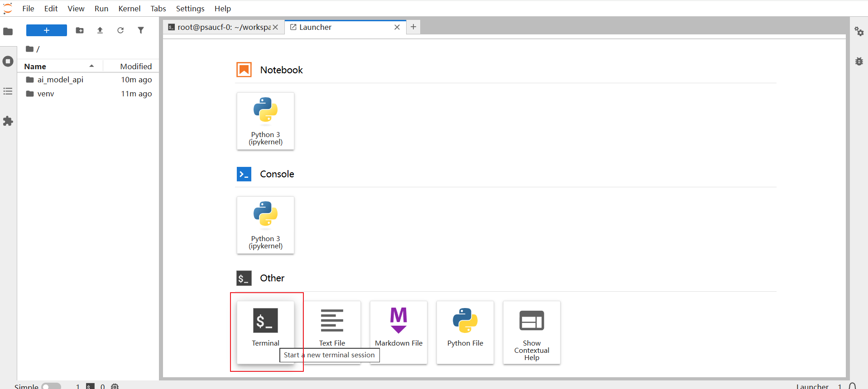
Task: Launch a Python 3 console
Action: click(265, 225)
